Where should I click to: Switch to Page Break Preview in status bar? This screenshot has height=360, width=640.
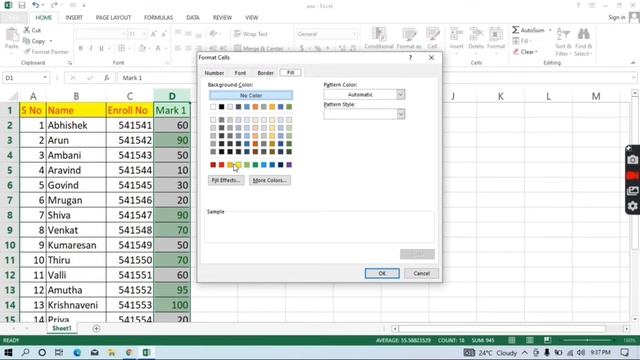(x=547, y=340)
